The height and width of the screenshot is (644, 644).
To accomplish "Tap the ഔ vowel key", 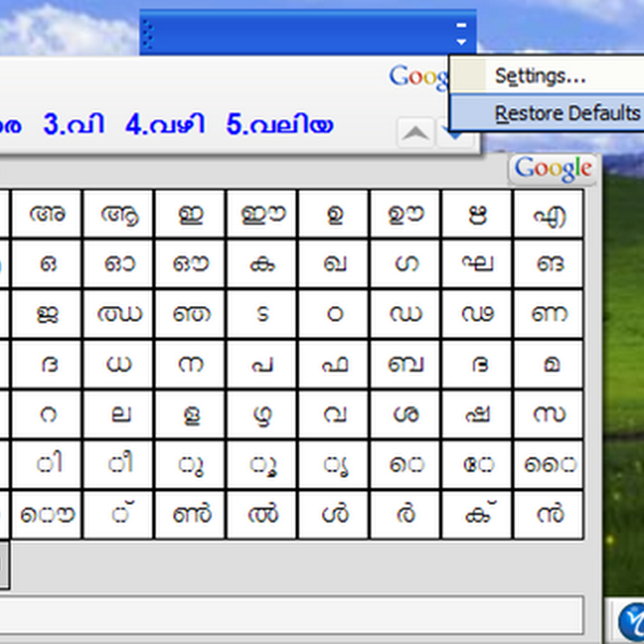I will pos(190,264).
